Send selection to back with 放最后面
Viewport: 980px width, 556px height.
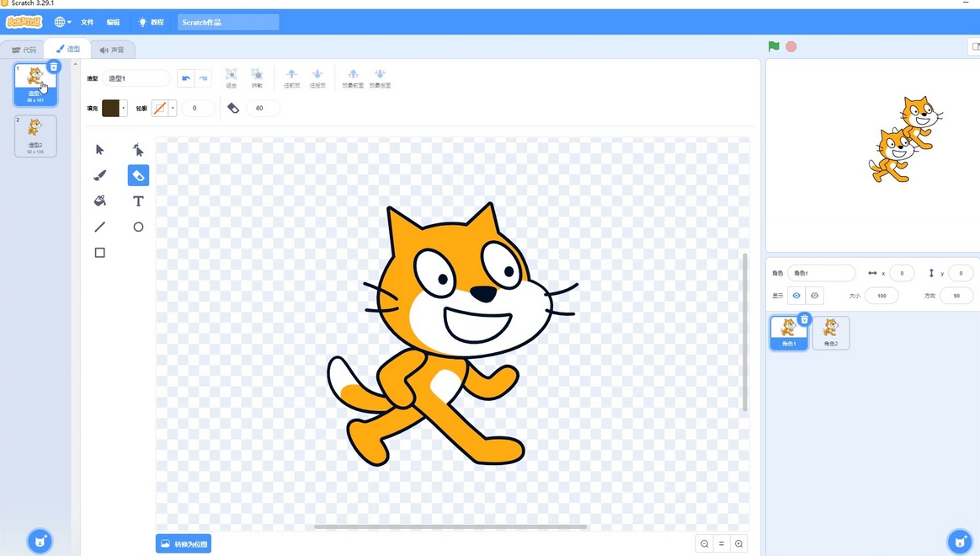(x=380, y=78)
